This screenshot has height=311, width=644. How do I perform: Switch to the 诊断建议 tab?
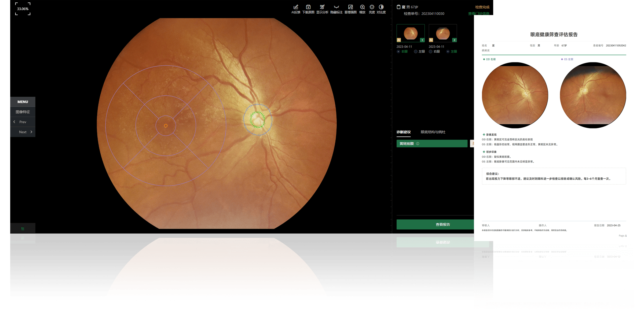[404, 132]
